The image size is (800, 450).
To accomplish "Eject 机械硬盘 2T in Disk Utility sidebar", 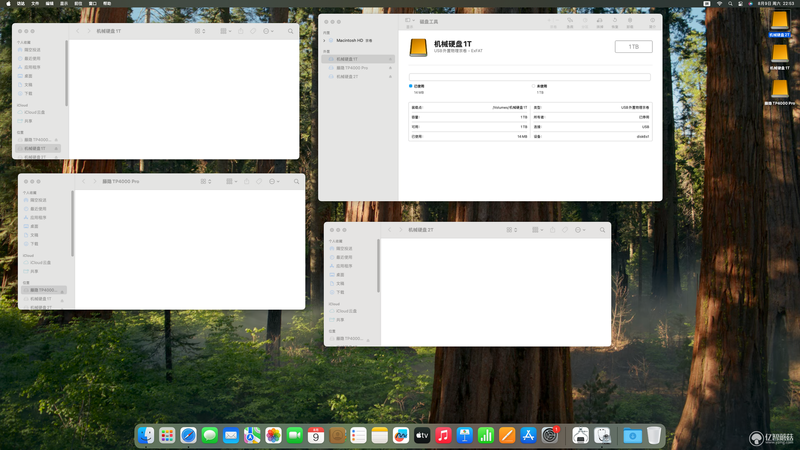I will click(x=390, y=77).
